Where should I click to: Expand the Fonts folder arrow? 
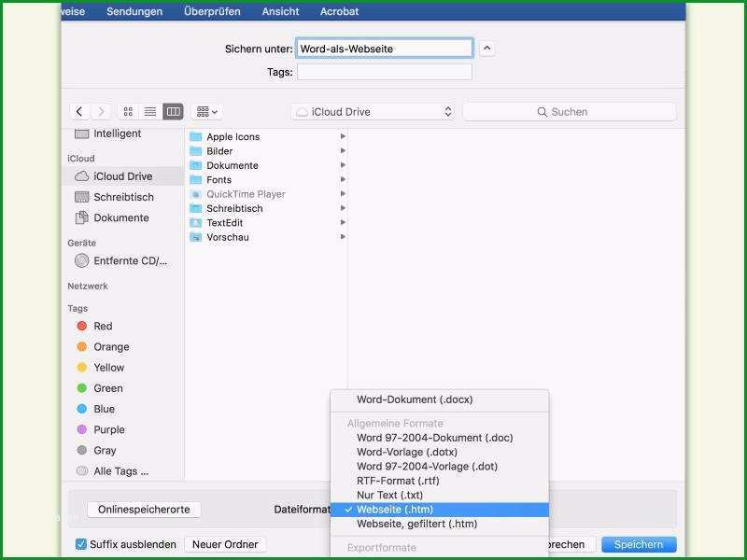pyautogui.click(x=343, y=179)
